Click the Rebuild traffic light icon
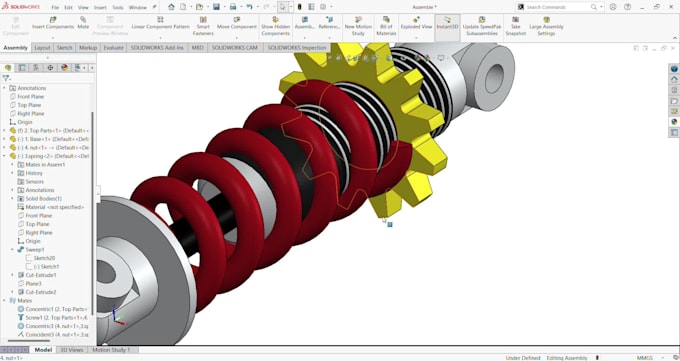Image resolution: width=680 pixels, height=361 pixels. coord(299,7)
